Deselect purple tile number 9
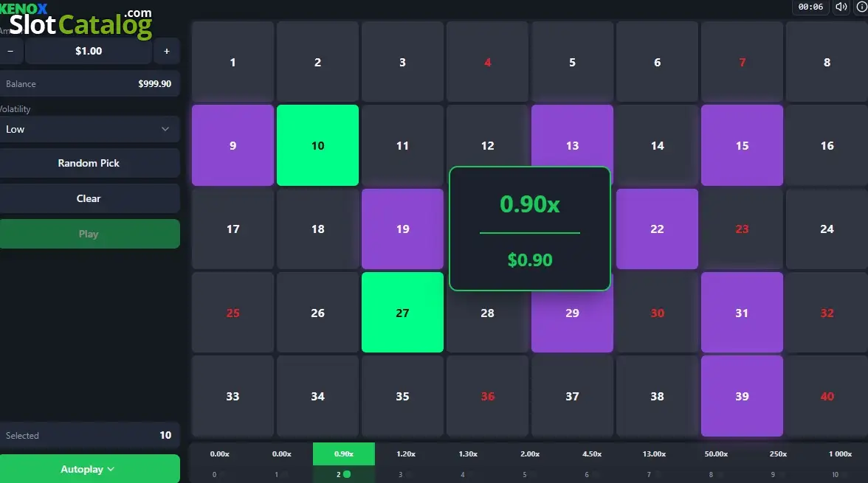The width and height of the screenshot is (868, 483). [232, 145]
